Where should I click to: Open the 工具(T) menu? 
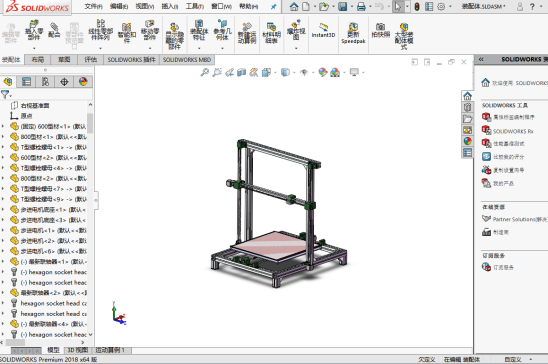click(195, 6)
